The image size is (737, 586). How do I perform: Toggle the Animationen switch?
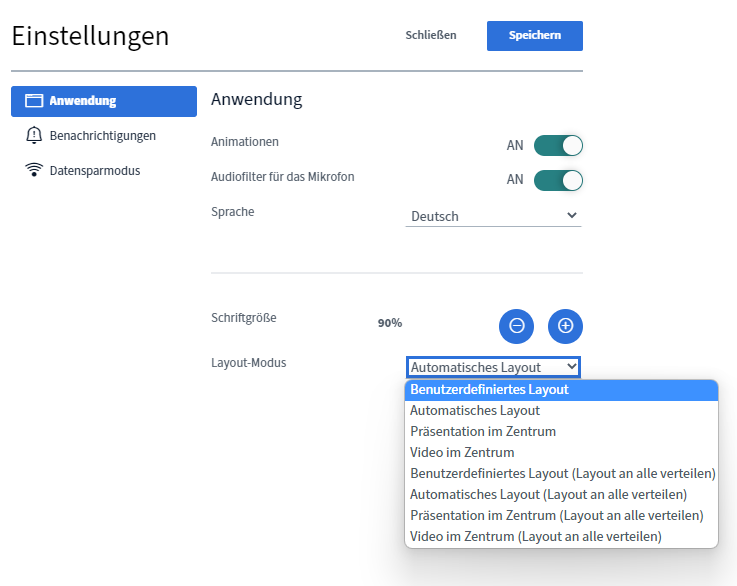coord(558,146)
